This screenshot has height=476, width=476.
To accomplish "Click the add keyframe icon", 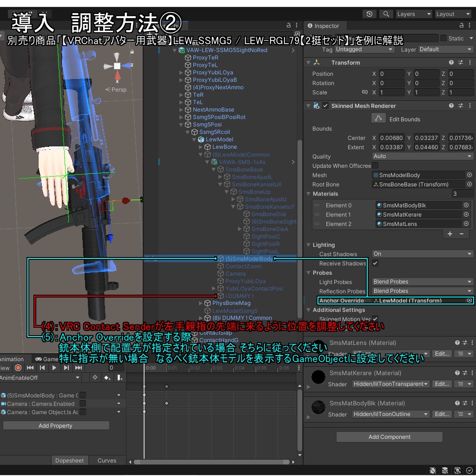I will coord(107,377).
